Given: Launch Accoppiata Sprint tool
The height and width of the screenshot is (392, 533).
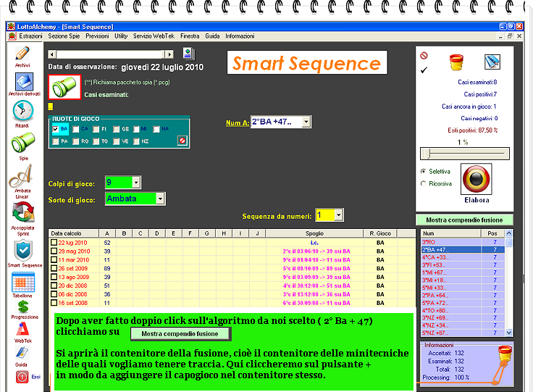Looking at the screenshot, I should coord(23,214).
